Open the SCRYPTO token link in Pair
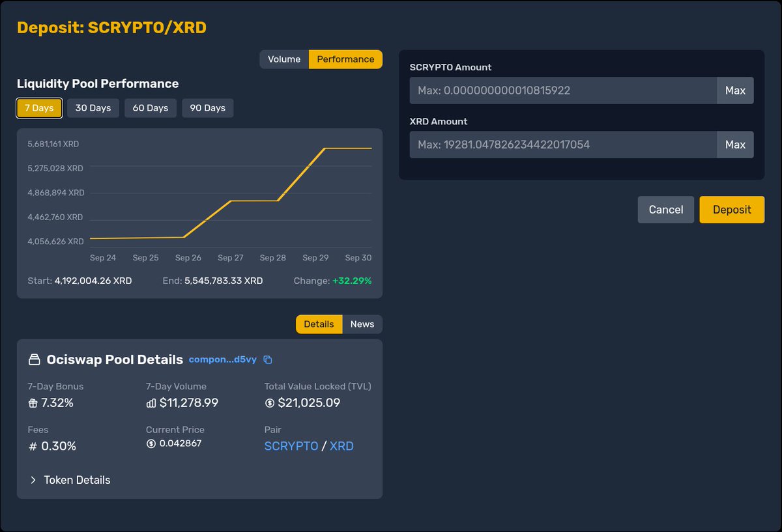Viewport: 782px width, 532px height. [x=291, y=446]
